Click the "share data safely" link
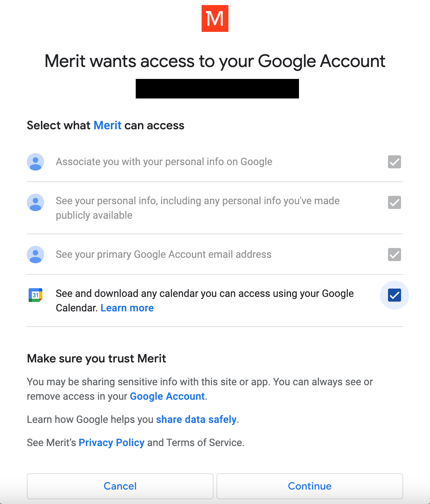Screen dimensions: 430x504 (x=196, y=419)
